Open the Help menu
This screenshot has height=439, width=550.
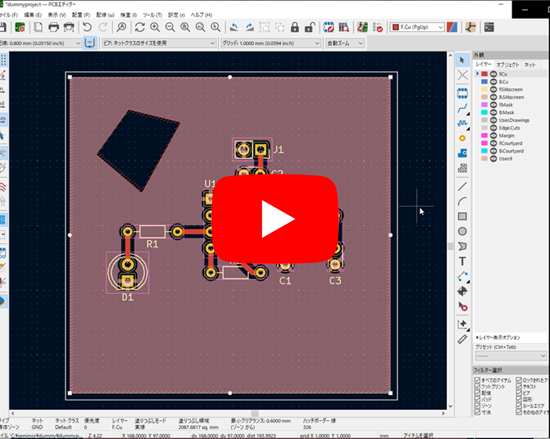tap(201, 15)
